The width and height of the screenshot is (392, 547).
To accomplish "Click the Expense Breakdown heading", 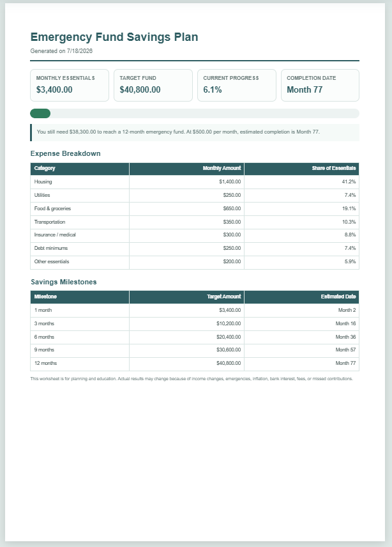I will tap(66, 153).
